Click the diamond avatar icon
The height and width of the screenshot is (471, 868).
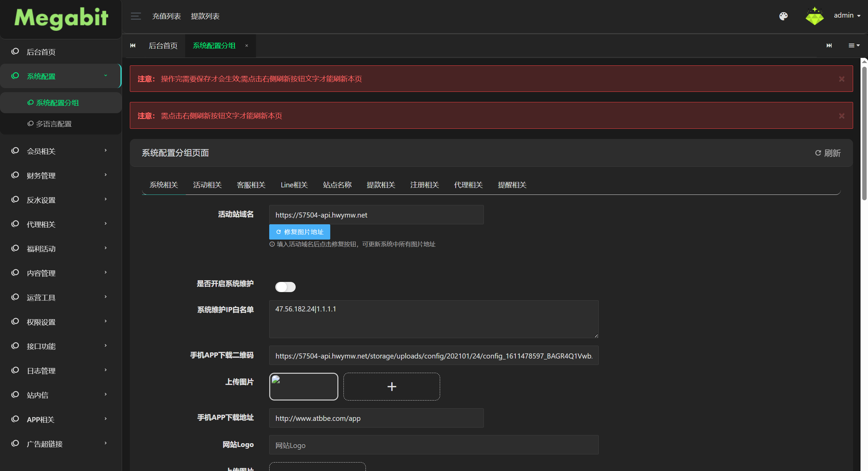(x=814, y=16)
